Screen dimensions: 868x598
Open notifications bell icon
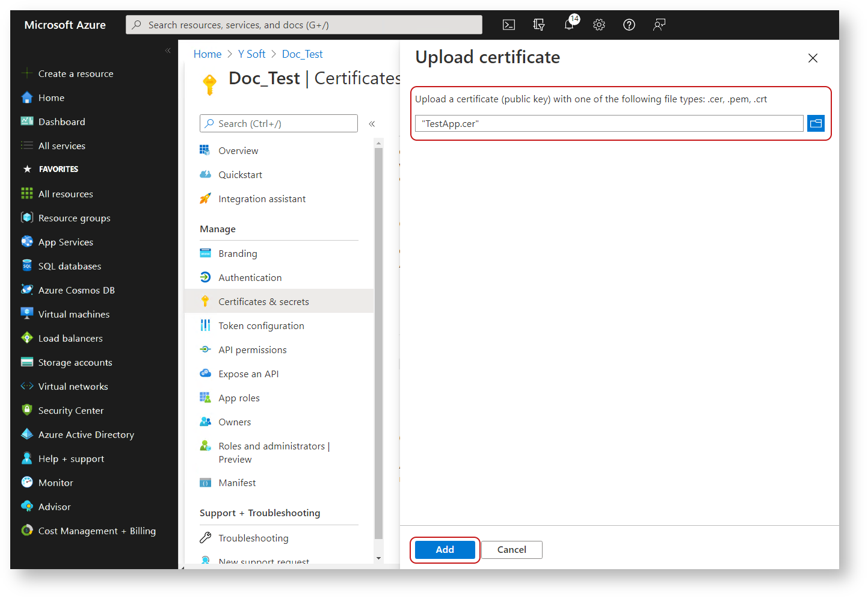(x=570, y=24)
